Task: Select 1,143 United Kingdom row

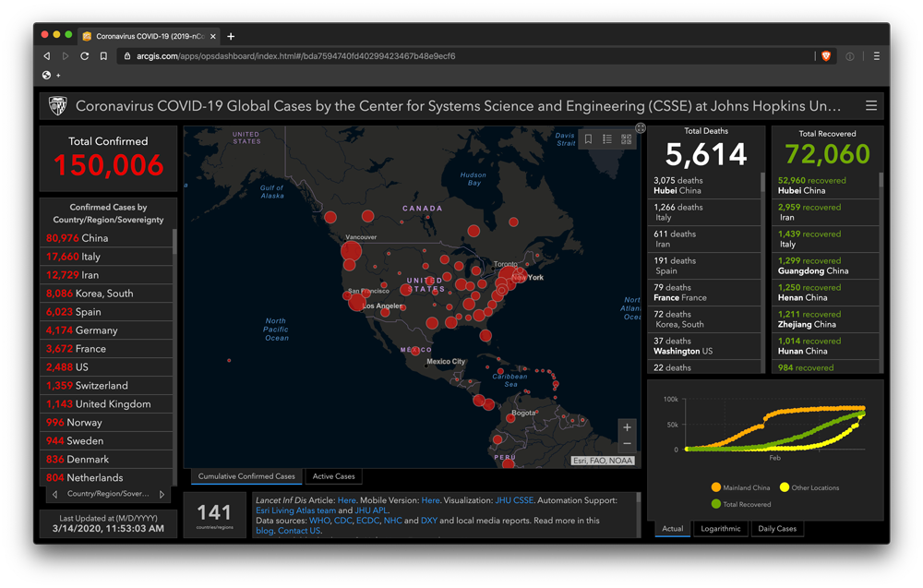Action: [x=108, y=403]
